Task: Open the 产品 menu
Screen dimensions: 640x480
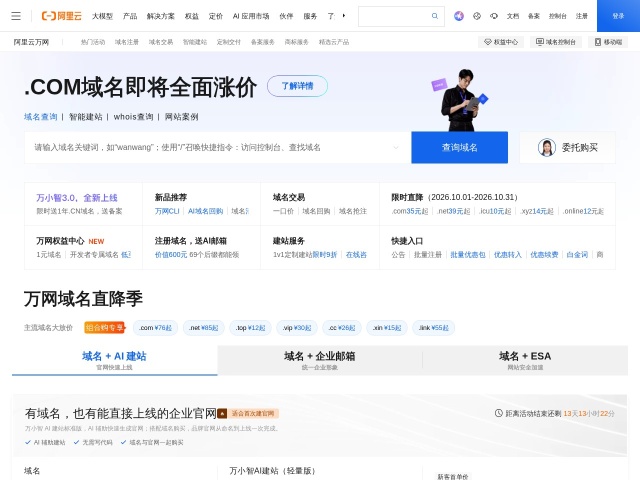Action: click(130, 16)
